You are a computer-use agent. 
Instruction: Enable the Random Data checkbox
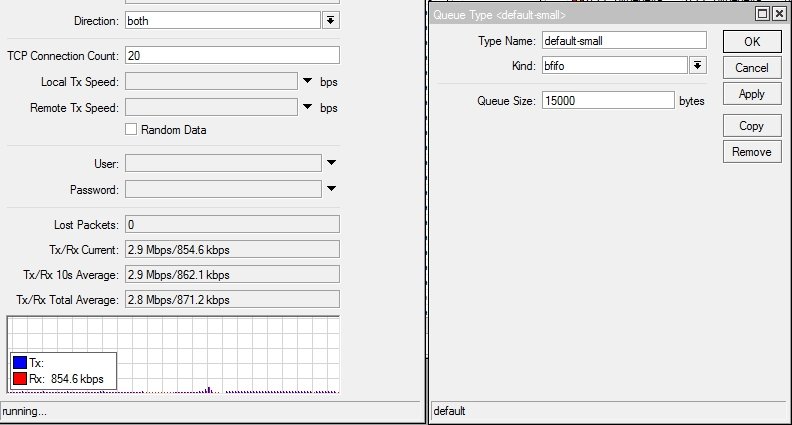coord(131,130)
